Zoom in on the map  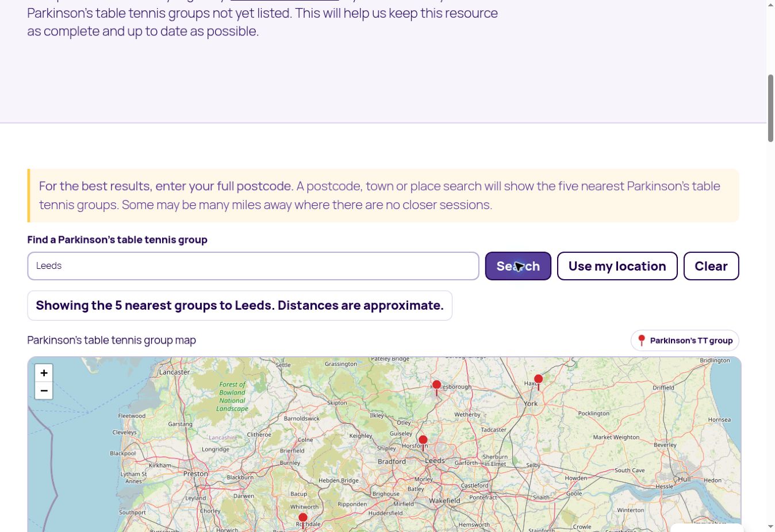point(44,373)
